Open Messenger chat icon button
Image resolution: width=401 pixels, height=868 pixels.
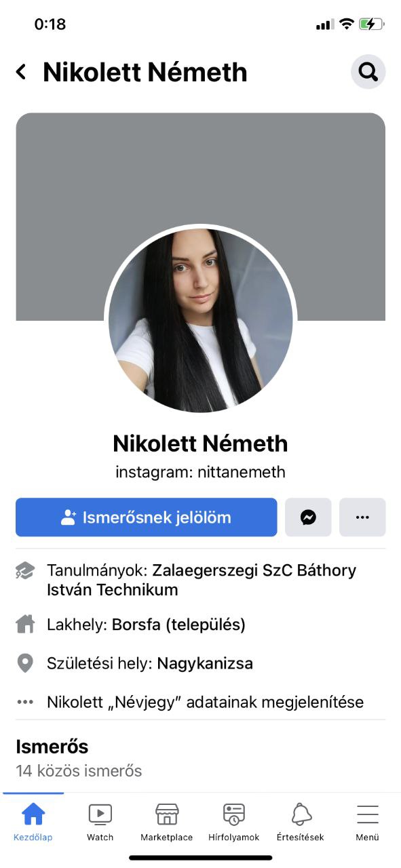coord(308,517)
